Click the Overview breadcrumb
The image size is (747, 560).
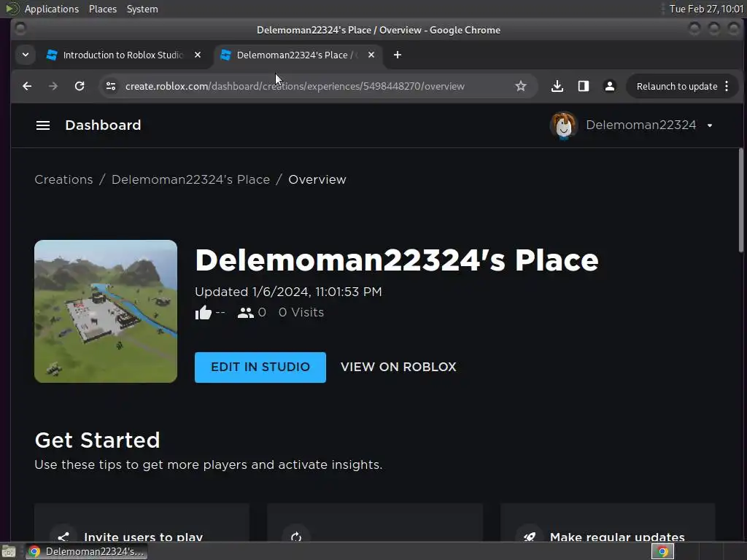(317, 179)
